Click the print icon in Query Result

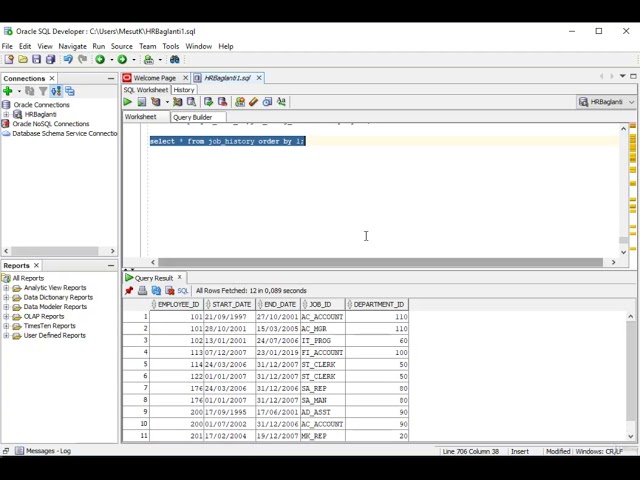(x=142, y=291)
